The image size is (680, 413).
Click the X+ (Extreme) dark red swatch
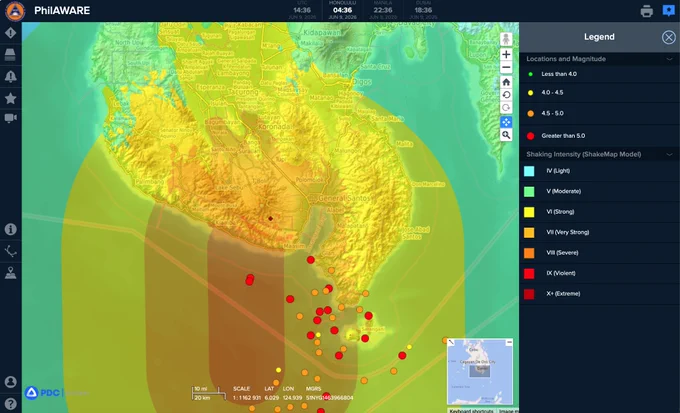click(529, 294)
